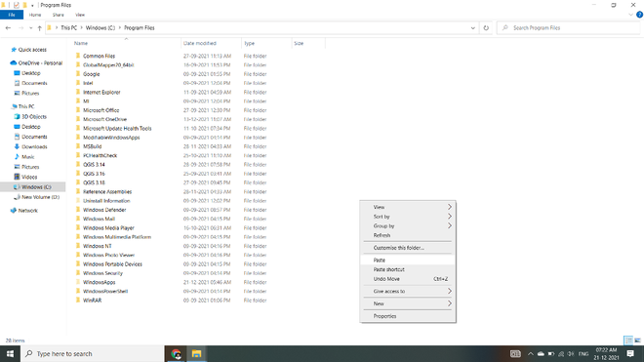Screen dimensions: 644x362
Task: Open the notification action center icon
Action: click(x=630, y=354)
